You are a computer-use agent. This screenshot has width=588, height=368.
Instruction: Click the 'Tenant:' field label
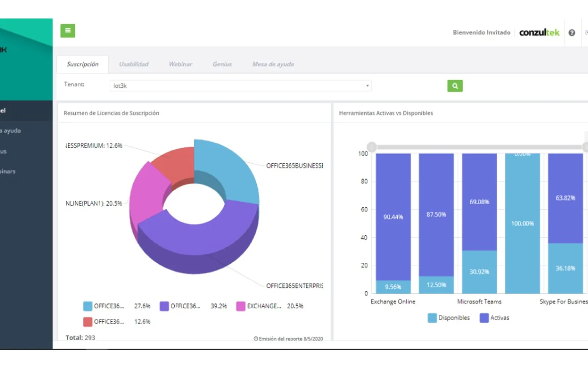point(74,84)
